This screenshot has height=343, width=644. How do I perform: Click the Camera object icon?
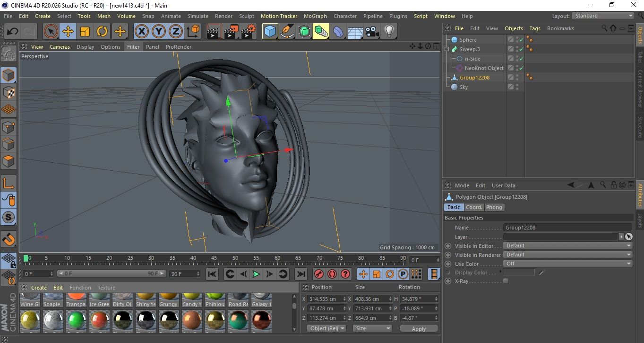coord(372,32)
